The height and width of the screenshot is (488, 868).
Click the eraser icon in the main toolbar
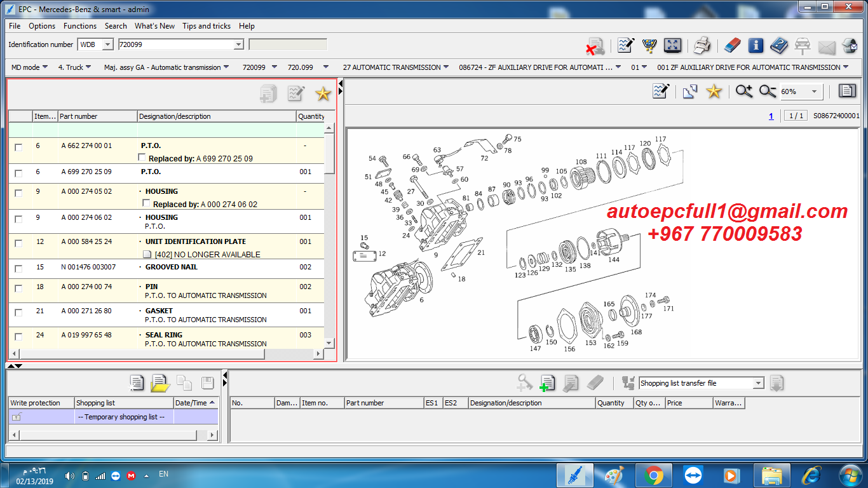732,45
